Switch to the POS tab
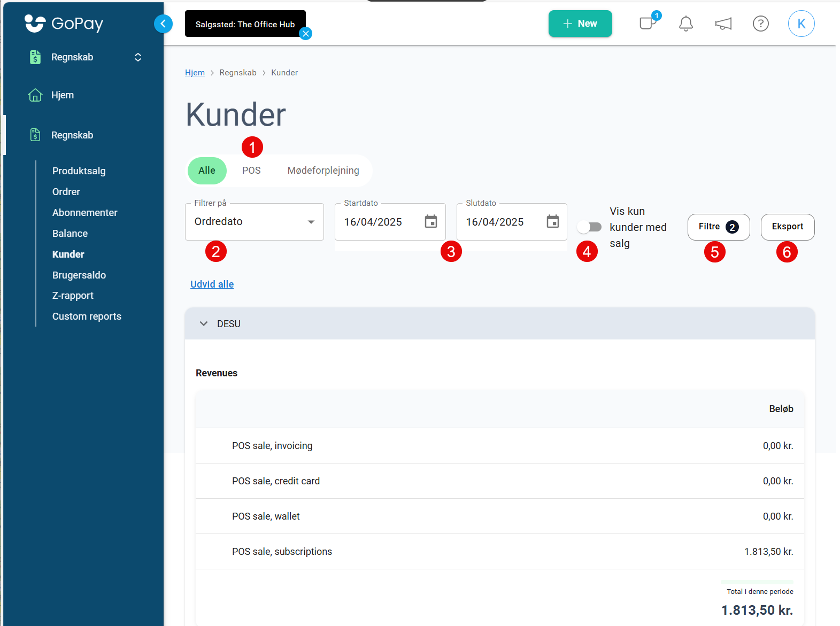 251,171
